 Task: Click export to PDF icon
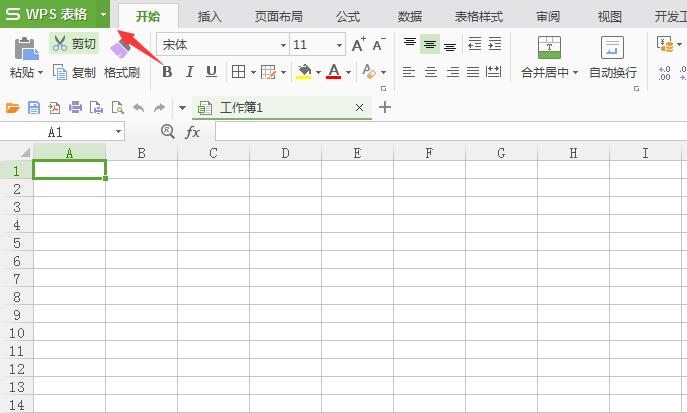[x=54, y=107]
